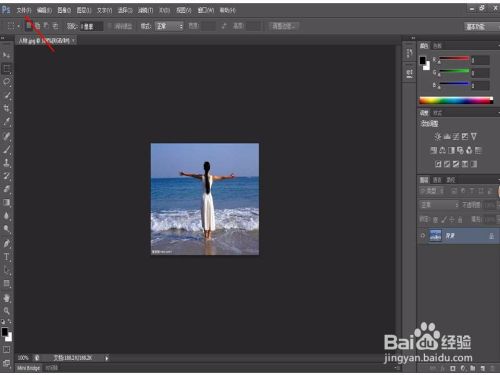Select the Eraser tool
Viewport: 500px width, 375px height.
(x=6, y=189)
